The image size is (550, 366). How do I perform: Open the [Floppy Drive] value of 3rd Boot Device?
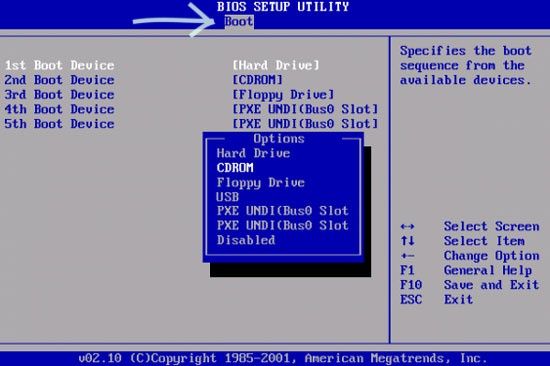click(283, 95)
